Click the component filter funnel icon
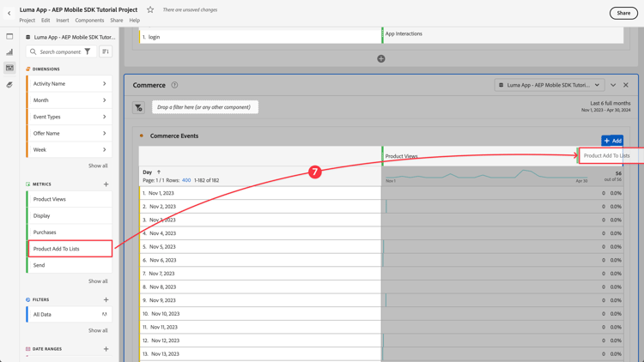This screenshot has height=362, width=644. [88, 51]
